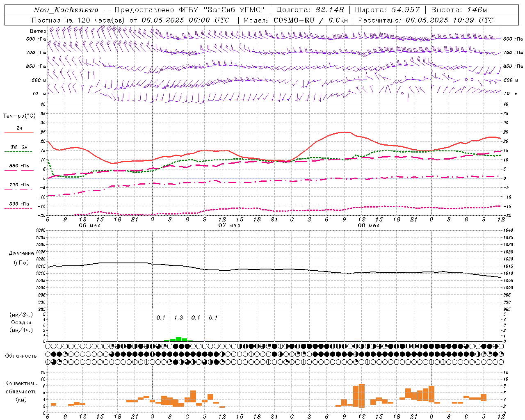Click the Тем-ра(°C) axis label

[x=19, y=116]
